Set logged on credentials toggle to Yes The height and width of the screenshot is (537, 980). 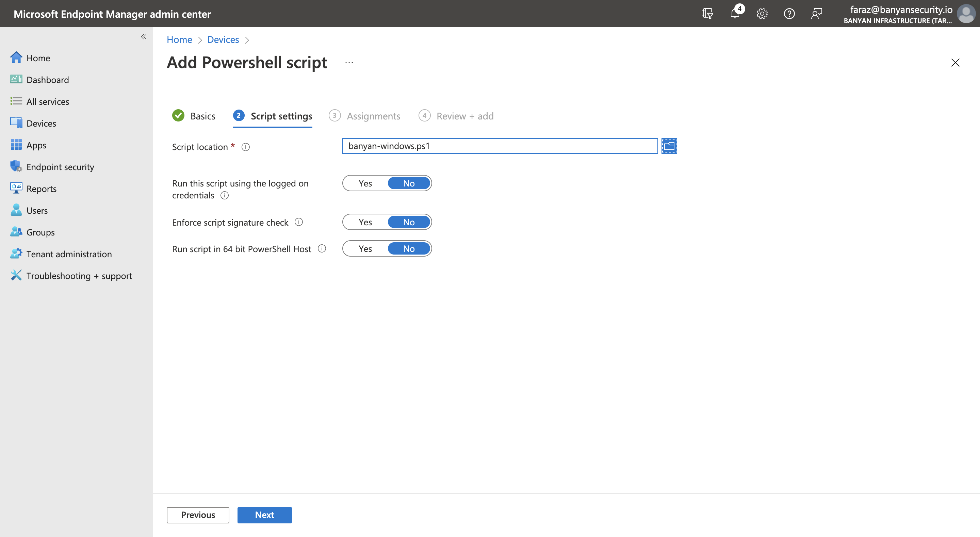[365, 183]
